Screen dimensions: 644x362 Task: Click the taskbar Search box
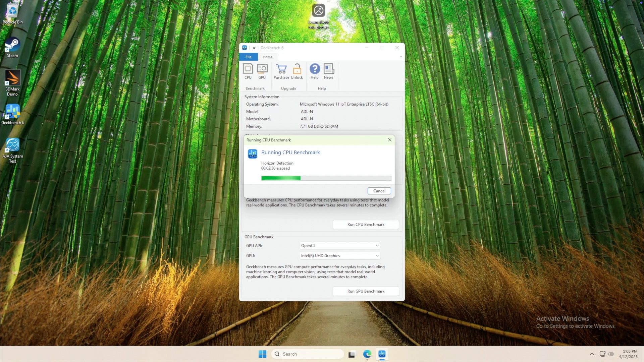[x=307, y=354]
